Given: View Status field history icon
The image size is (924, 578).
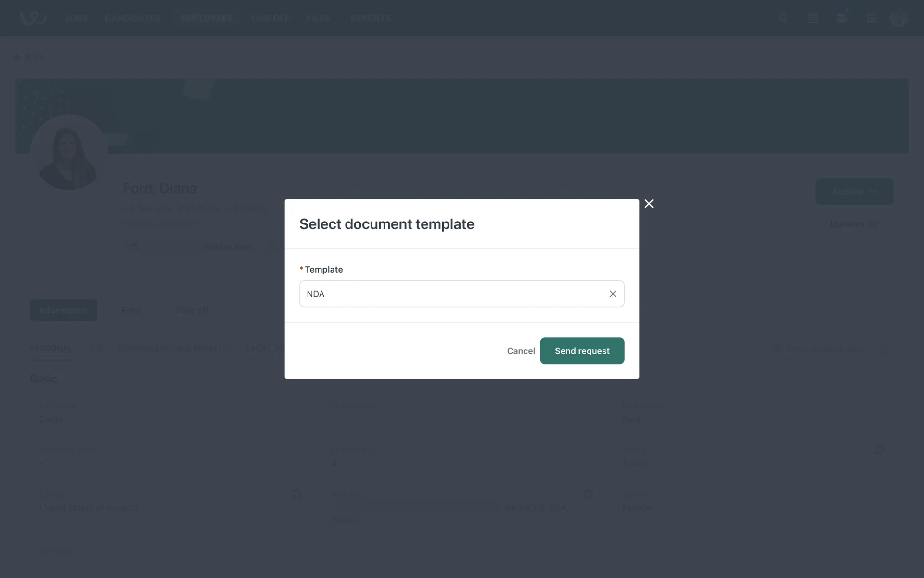Looking at the screenshot, I should coord(879,450).
